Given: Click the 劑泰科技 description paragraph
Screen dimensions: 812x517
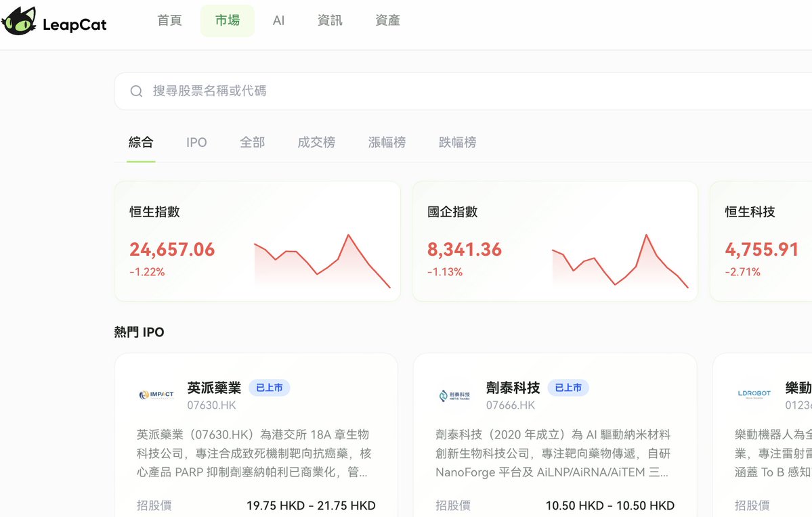Looking at the screenshot, I should pos(553,453).
